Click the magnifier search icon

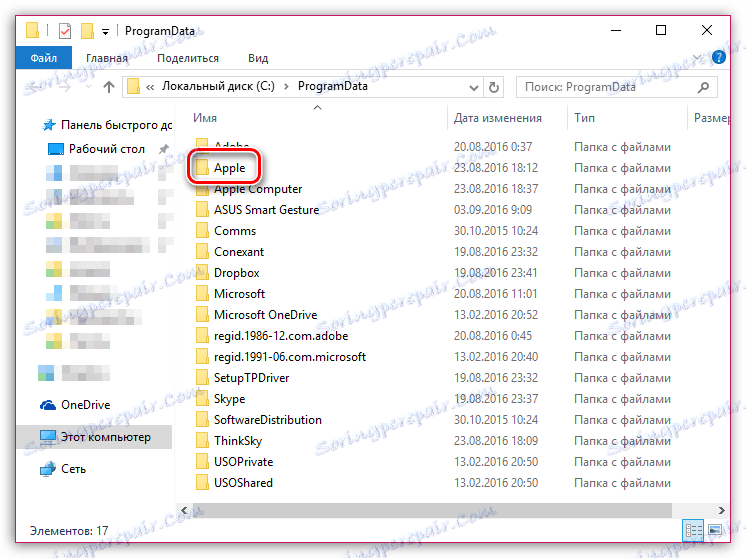pyautogui.click(x=703, y=87)
